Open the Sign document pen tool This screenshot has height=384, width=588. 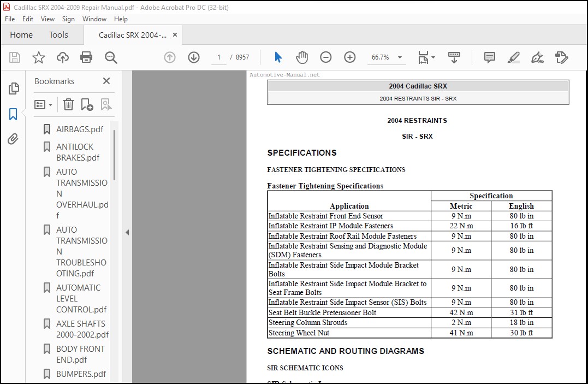tap(537, 57)
